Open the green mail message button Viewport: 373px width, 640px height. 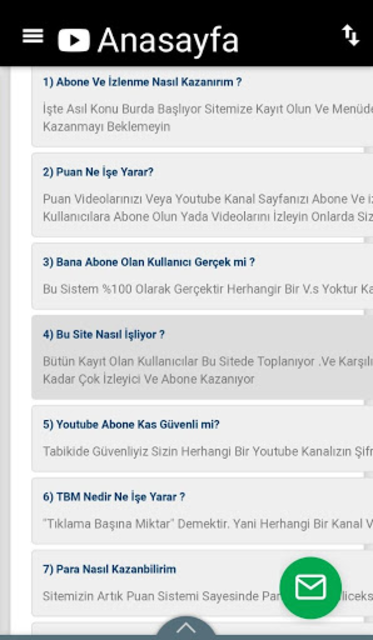pyautogui.click(x=311, y=588)
